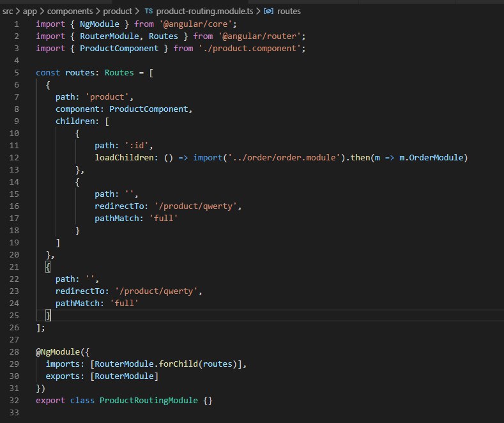This screenshot has height=423, width=504.
Task: Click line number 5 in gutter
Action: tap(17, 73)
